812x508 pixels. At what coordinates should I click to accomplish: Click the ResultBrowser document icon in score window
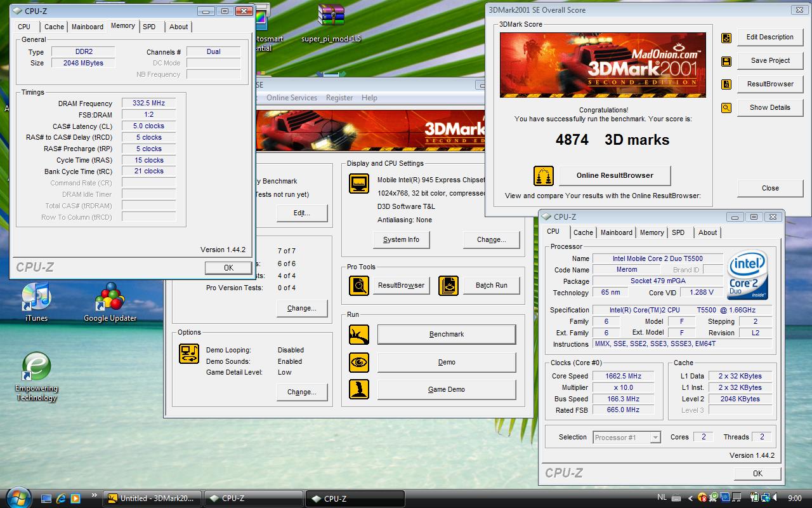coord(726,84)
